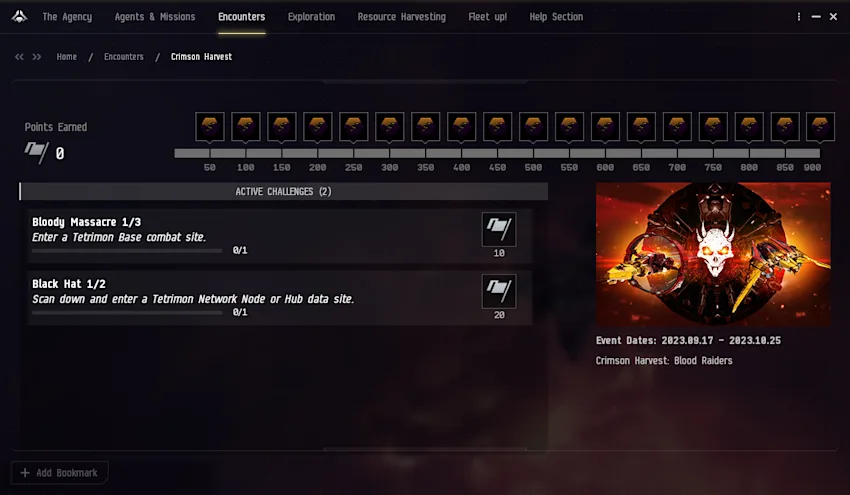Viewport: 850px width, 495px height.
Task: Click Bloody Massacre 10-point flag icon
Action: [499, 229]
